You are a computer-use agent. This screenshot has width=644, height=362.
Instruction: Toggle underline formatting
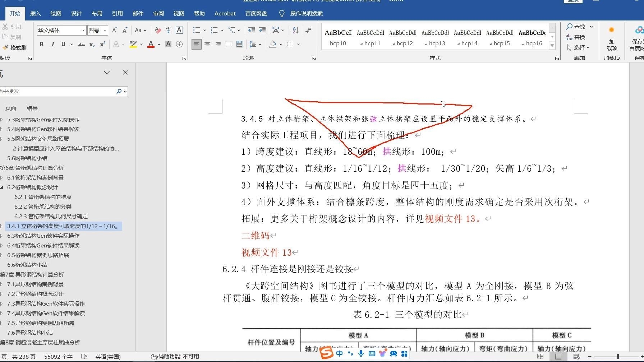point(63,45)
